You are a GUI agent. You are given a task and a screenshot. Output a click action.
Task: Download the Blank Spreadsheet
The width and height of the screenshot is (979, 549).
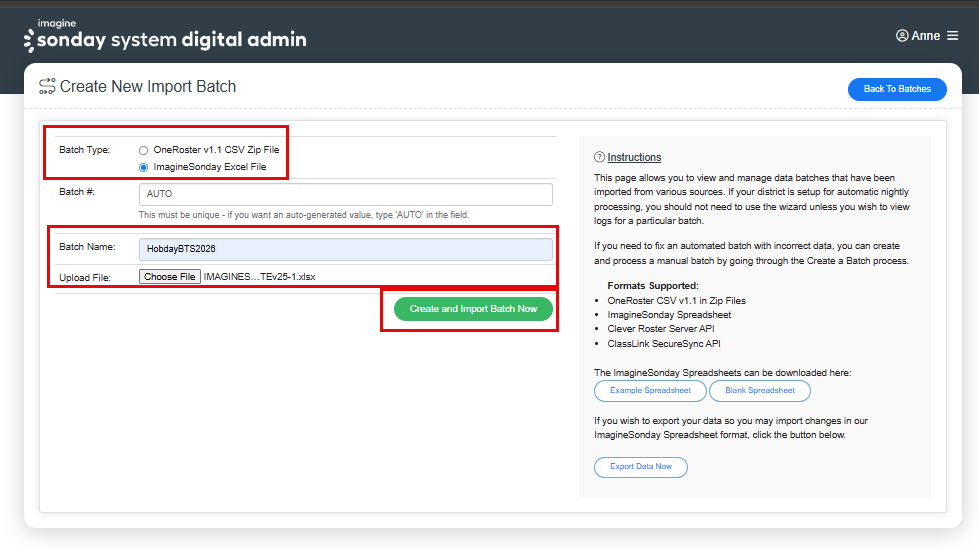760,390
